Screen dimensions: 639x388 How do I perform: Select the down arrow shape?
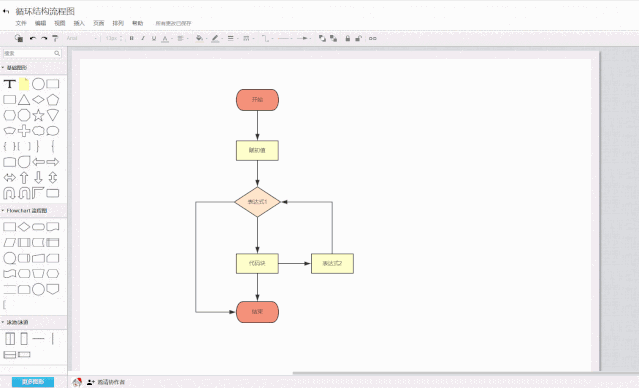click(x=38, y=178)
